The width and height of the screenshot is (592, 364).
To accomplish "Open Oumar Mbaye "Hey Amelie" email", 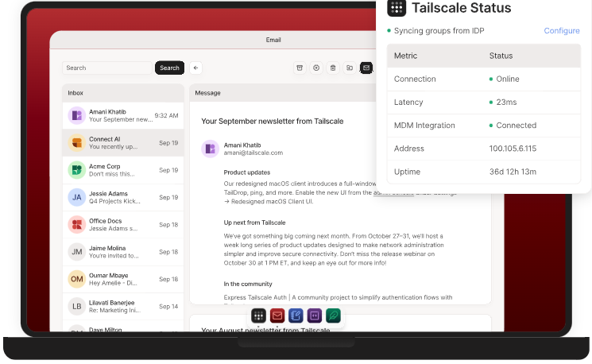I will coord(123,279).
